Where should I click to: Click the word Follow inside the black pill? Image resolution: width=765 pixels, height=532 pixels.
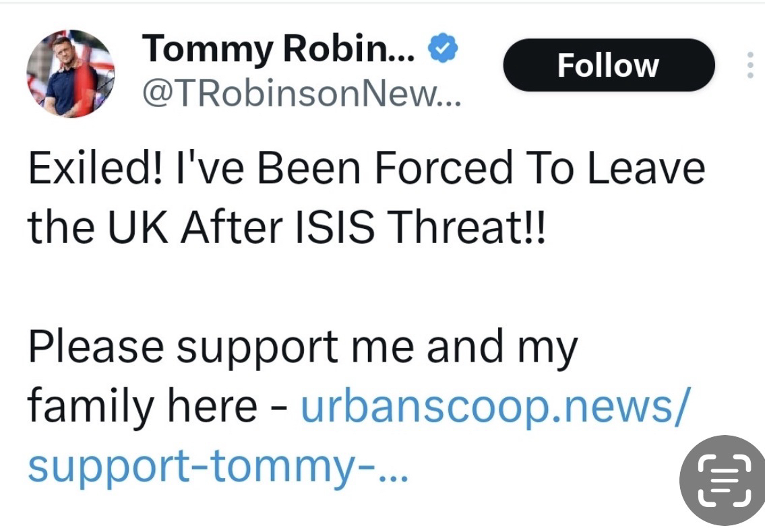608,65
